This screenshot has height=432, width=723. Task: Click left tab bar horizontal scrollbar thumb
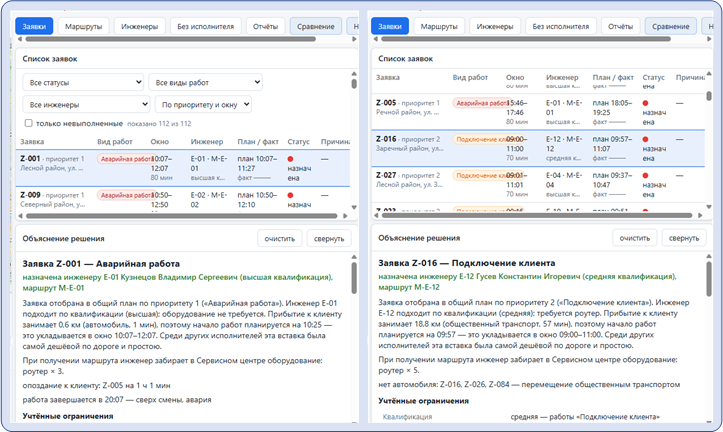(x=171, y=39)
